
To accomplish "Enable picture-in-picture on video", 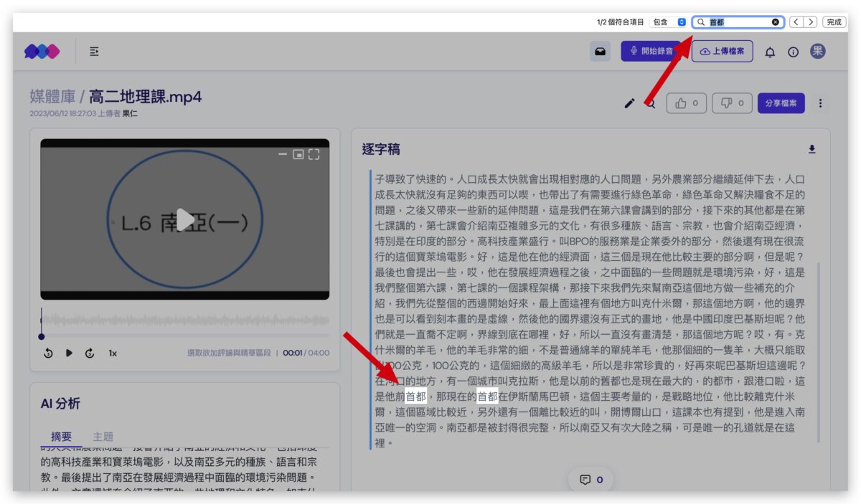I will pos(298,154).
